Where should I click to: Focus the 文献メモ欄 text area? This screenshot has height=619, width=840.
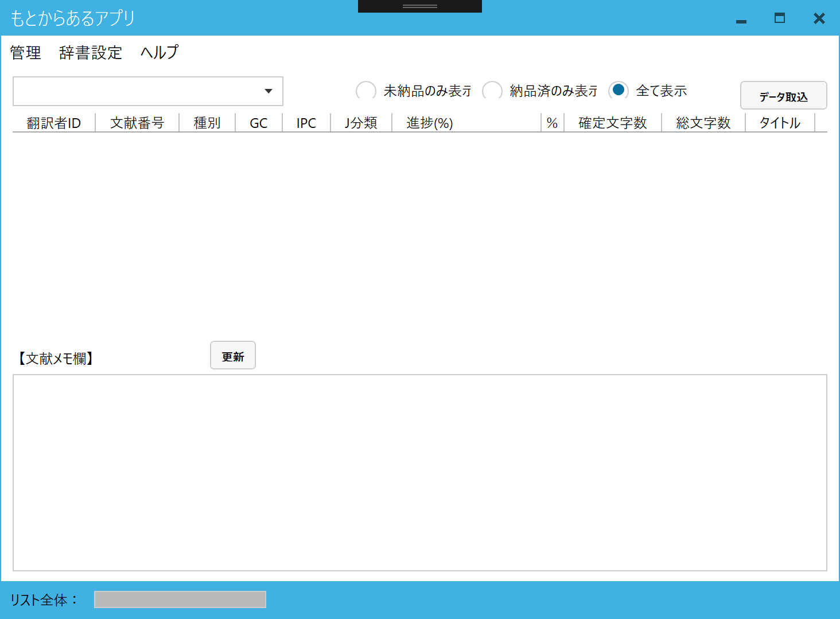[420, 473]
